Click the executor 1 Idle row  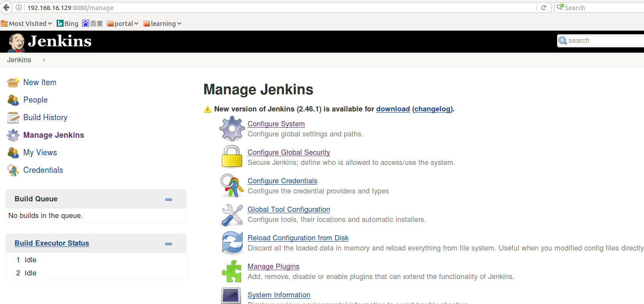(x=96, y=260)
